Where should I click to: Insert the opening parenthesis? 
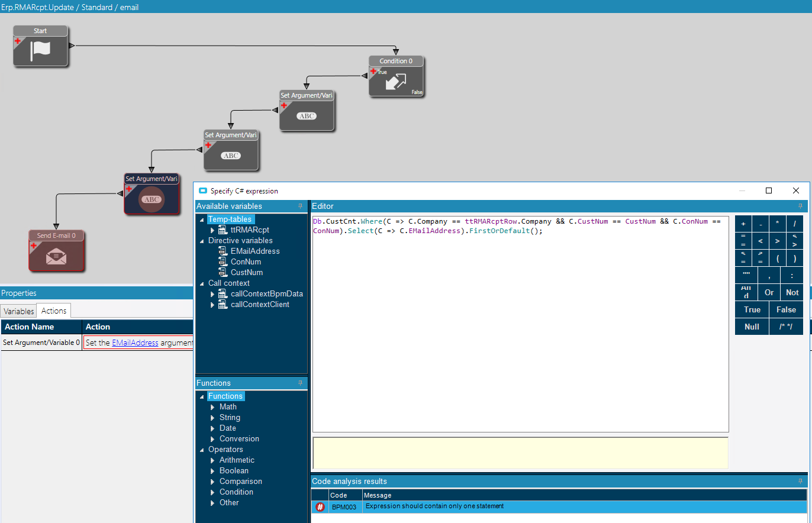click(778, 258)
